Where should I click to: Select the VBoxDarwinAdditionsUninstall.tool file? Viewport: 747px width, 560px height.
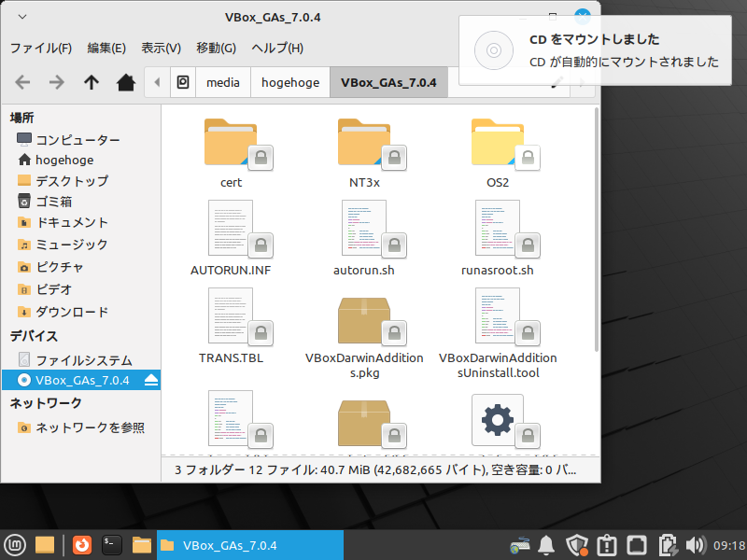click(499, 333)
